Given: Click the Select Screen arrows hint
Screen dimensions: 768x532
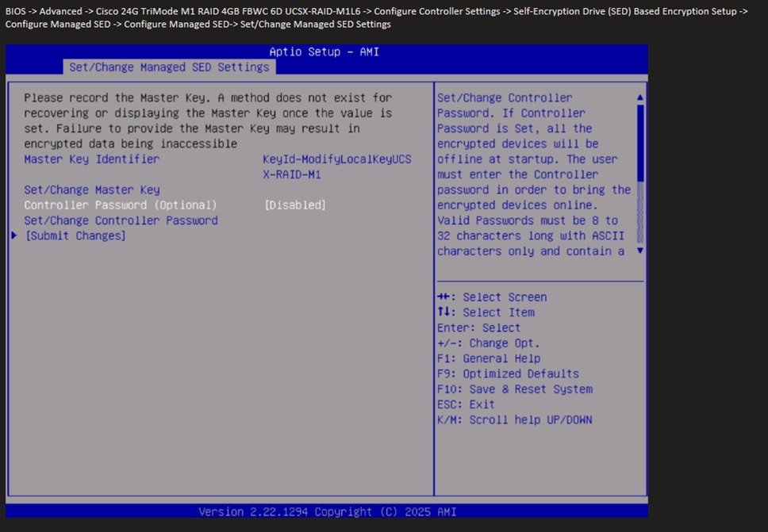Looking at the screenshot, I should click(492, 297).
